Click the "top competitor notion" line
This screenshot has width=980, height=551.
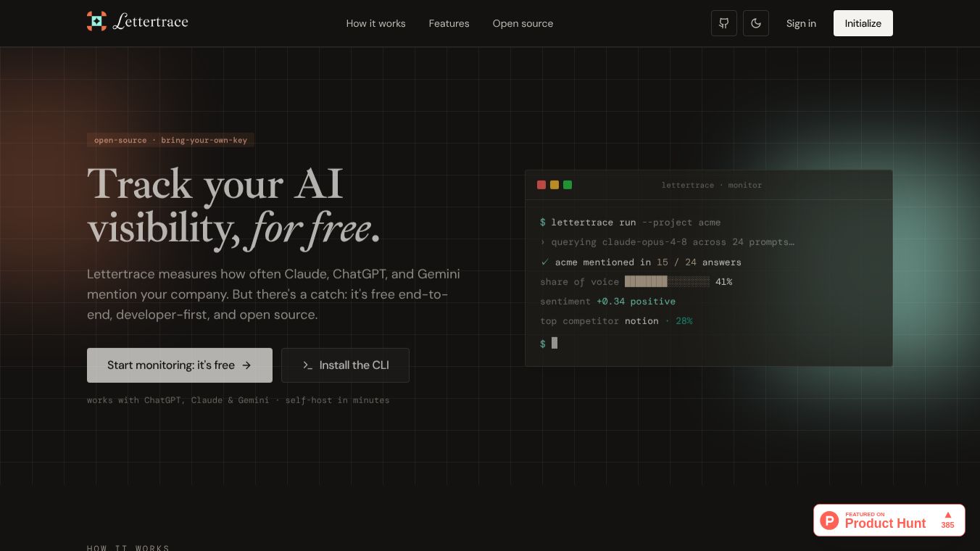point(616,321)
